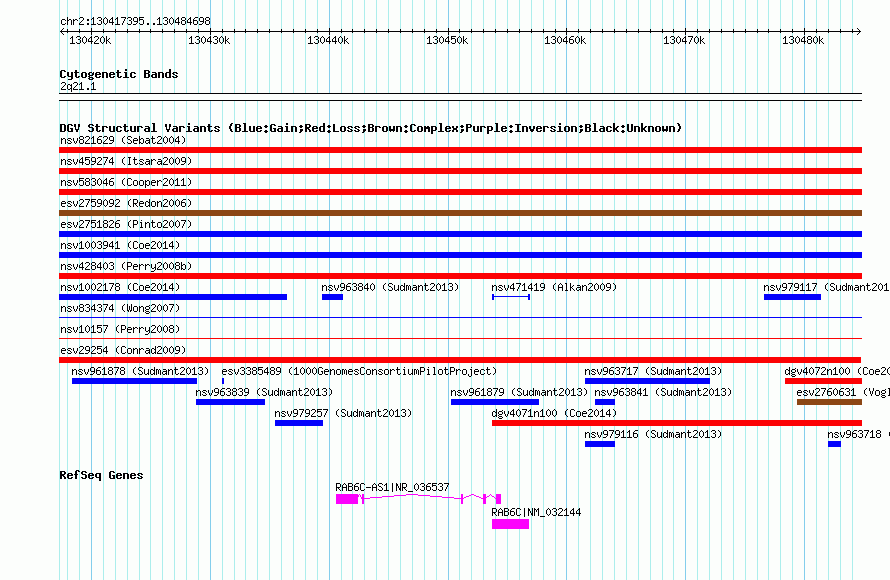Click the nsv963841 (Sudmant2013) small blue bar
Image resolution: width=890 pixels, height=580 pixels.
click(x=605, y=402)
